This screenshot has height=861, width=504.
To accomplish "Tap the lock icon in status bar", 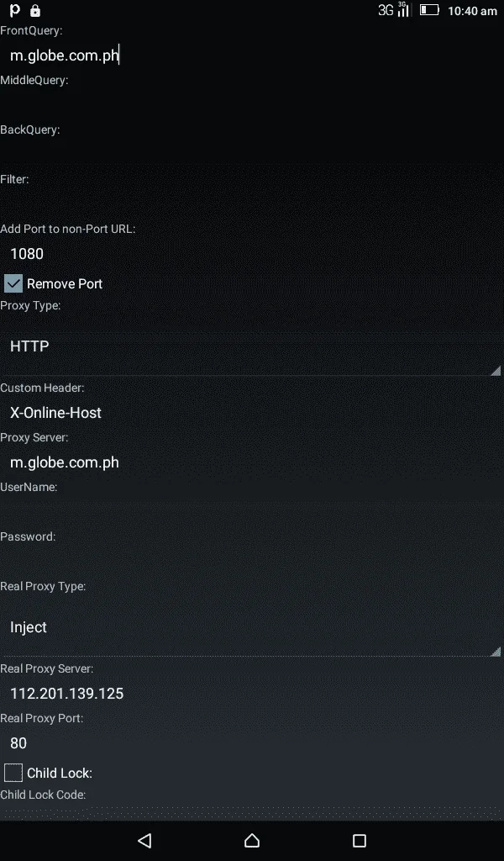I will coord(35,10).
